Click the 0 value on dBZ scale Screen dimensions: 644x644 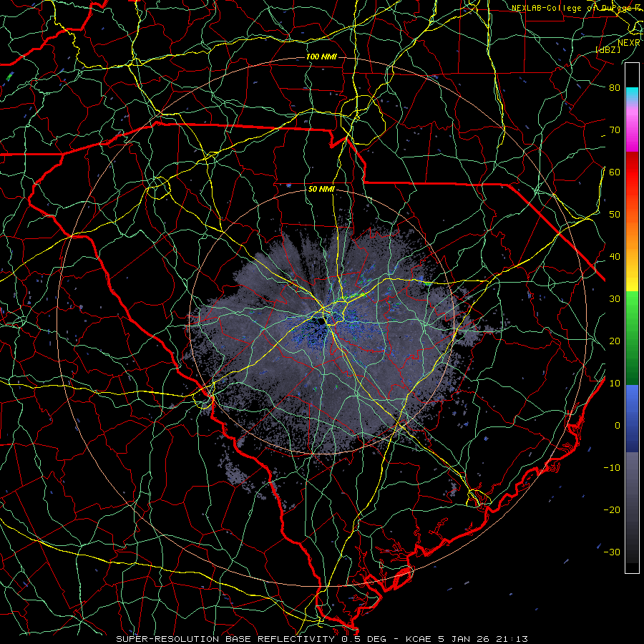(618, 426)
